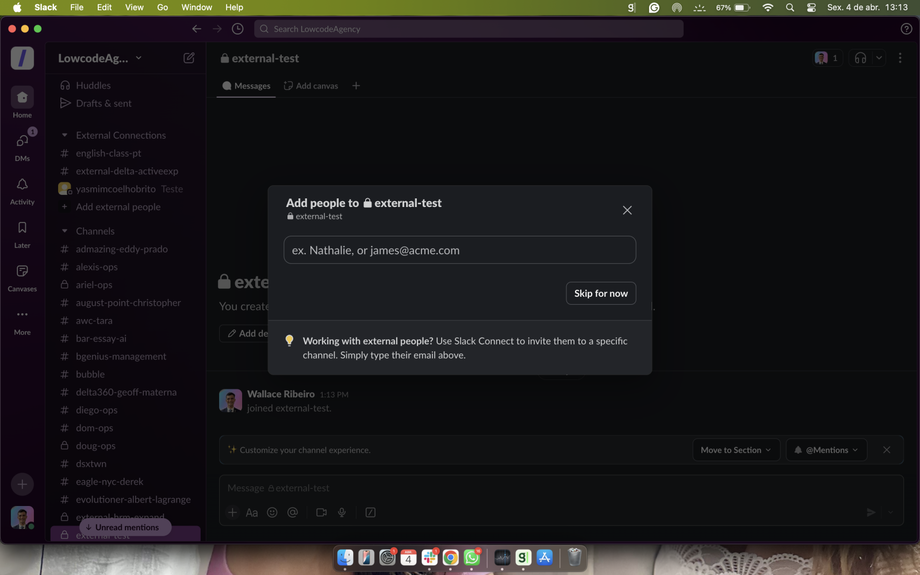Open the Window menu in menu bar

pos(196,7)
